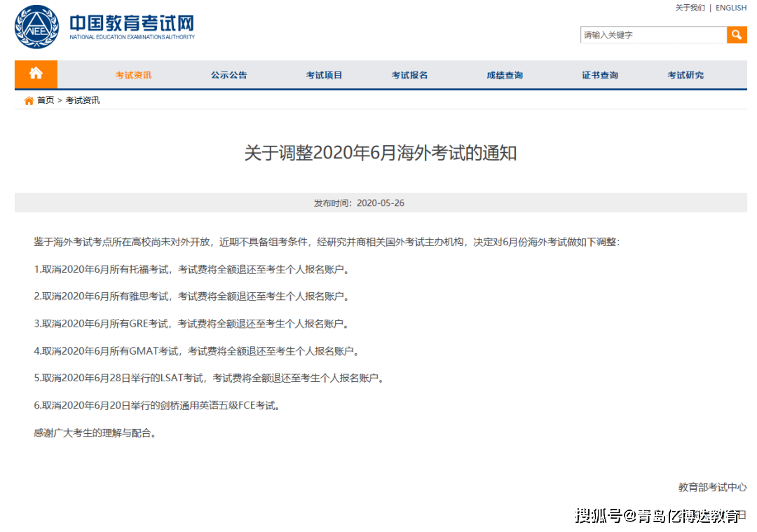This screenshot has width=757, height=532.
Task: Open the 考试报名 page
Action: 409,74
